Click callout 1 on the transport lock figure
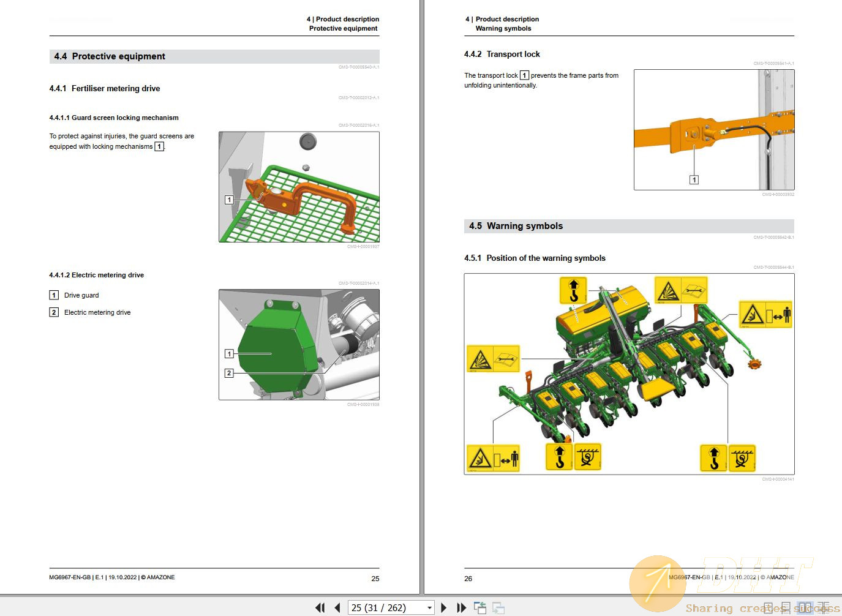The image size is (842, 616). pyautogui.click(x=694, y=179)
